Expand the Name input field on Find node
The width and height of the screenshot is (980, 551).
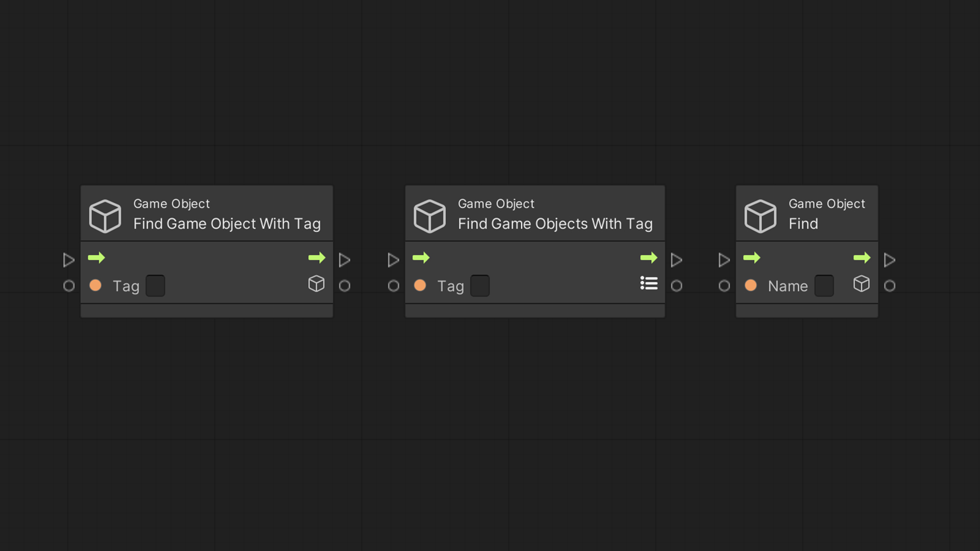tap(824, 285)
